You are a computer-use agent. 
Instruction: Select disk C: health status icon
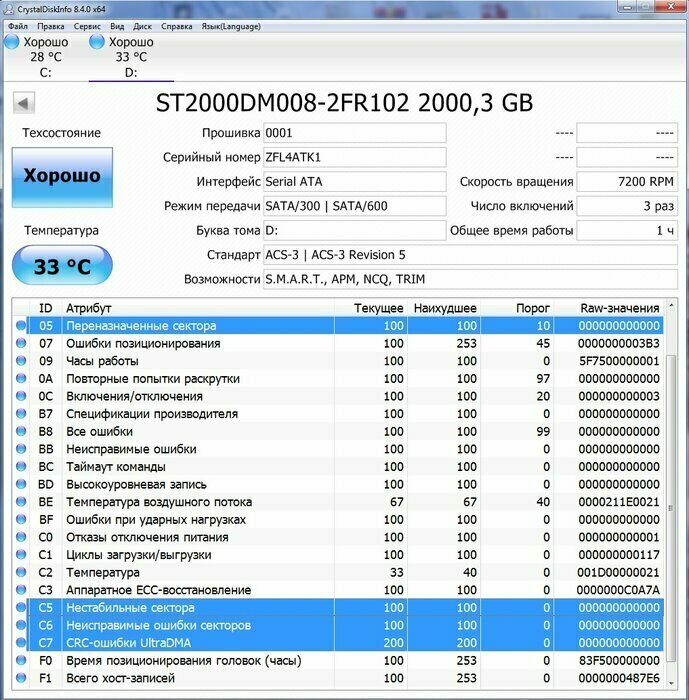pos(11,42)
